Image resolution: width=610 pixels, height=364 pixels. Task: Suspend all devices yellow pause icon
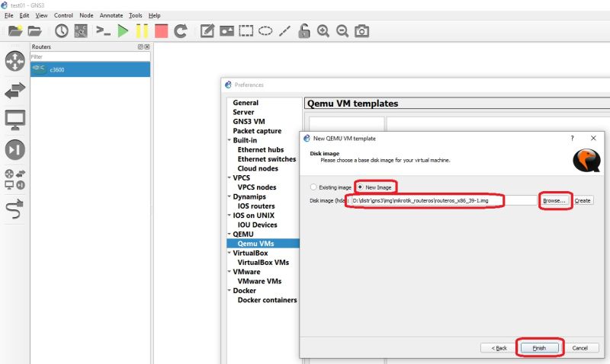point(142,30)
